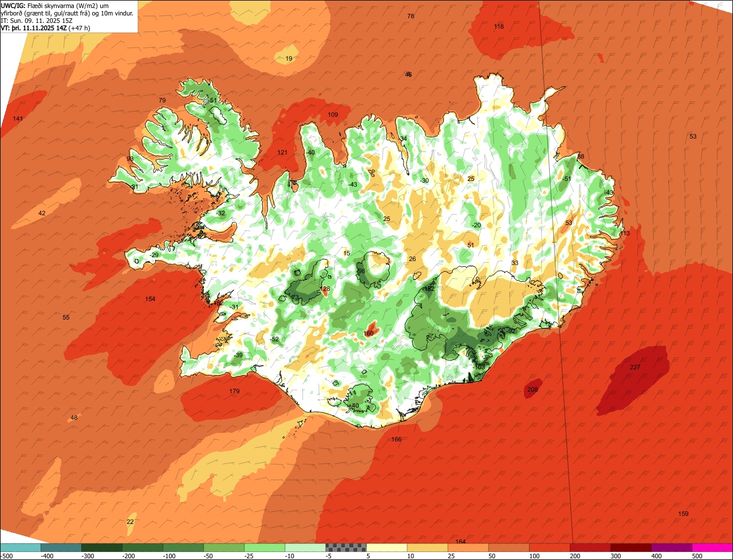Click the value 109 in the northern bay
This screenshot has height=560, width=733.
coord(333,115)
